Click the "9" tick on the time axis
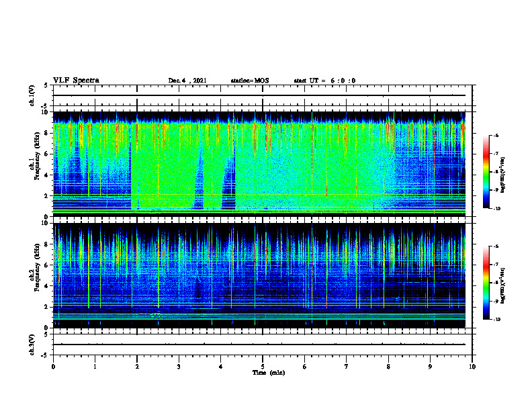Screen dimensions: 532x411 [430, 367]
